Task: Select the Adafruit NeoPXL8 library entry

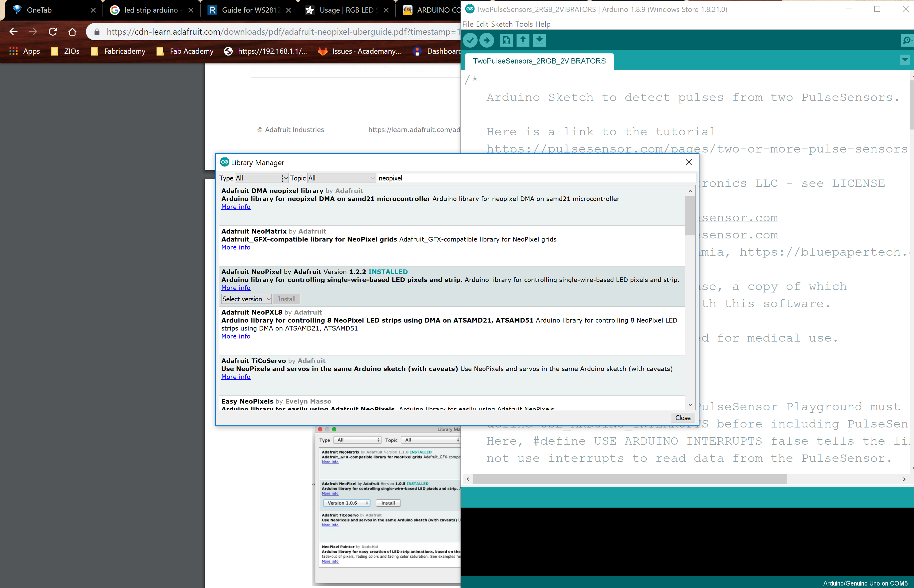Action: (452, 331)
